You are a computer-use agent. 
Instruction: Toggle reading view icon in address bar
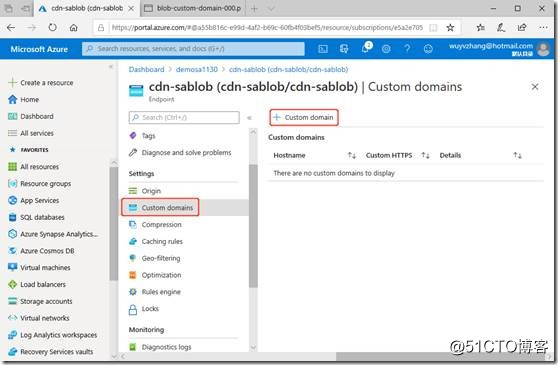click(x=433, y=27)
